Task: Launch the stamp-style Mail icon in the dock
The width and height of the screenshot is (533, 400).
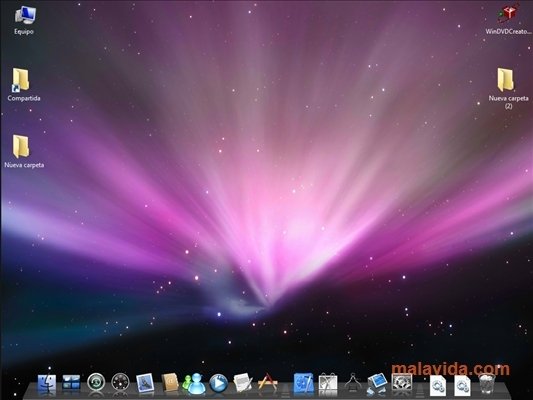Action: click(145, 383)
